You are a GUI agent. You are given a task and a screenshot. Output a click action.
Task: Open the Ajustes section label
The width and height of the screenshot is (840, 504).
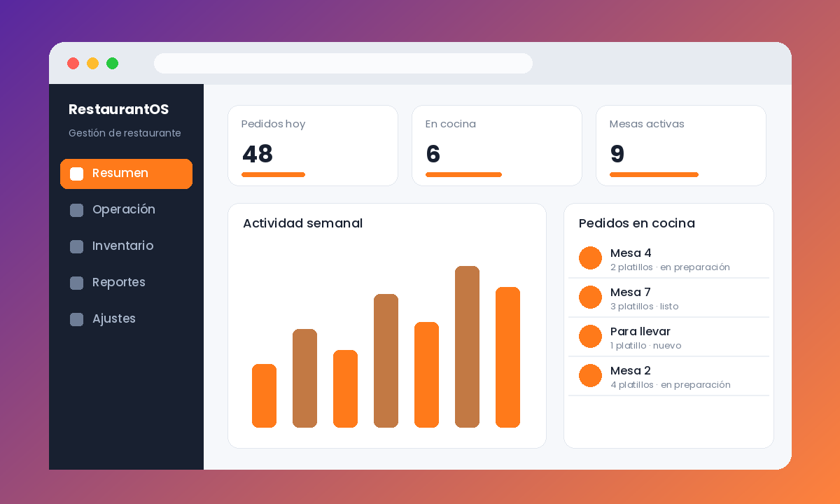pos(114,319)
